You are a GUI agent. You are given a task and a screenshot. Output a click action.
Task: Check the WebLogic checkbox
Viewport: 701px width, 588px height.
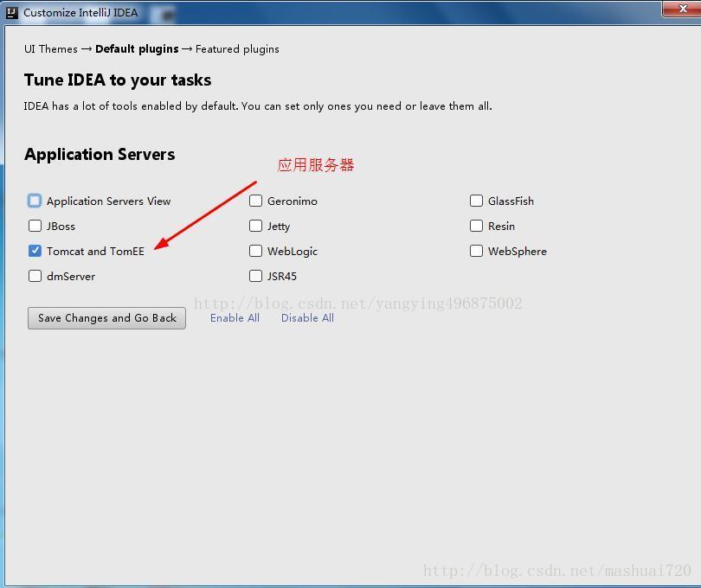point(256,251)
